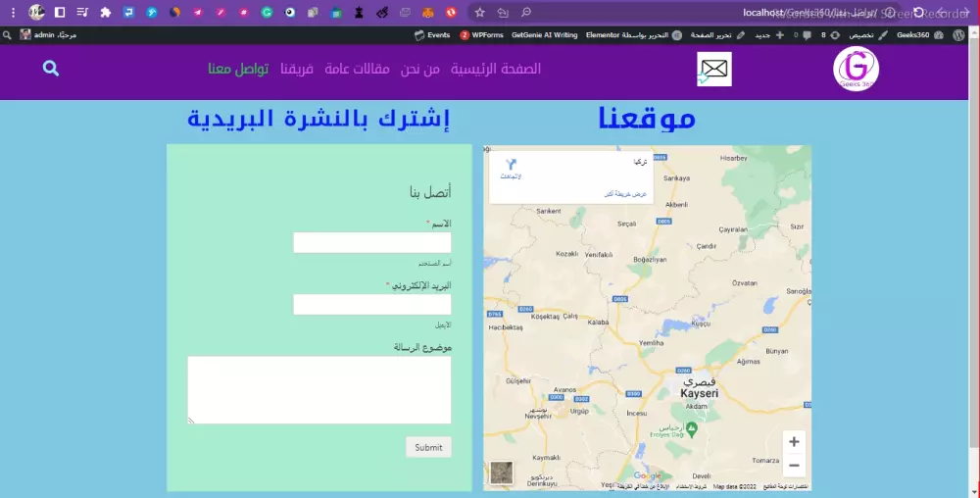Submit the contact form
980x498 pixels.
tap(428, 447)
